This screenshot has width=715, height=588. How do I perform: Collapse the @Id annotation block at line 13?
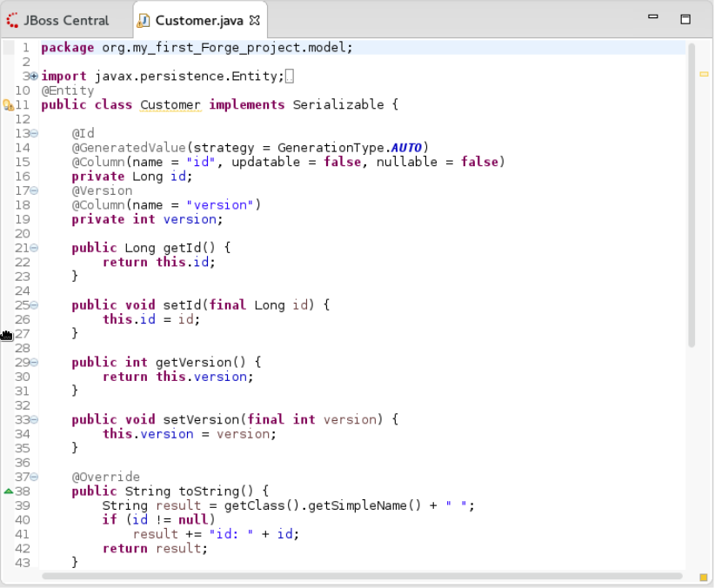pos(34,134)
